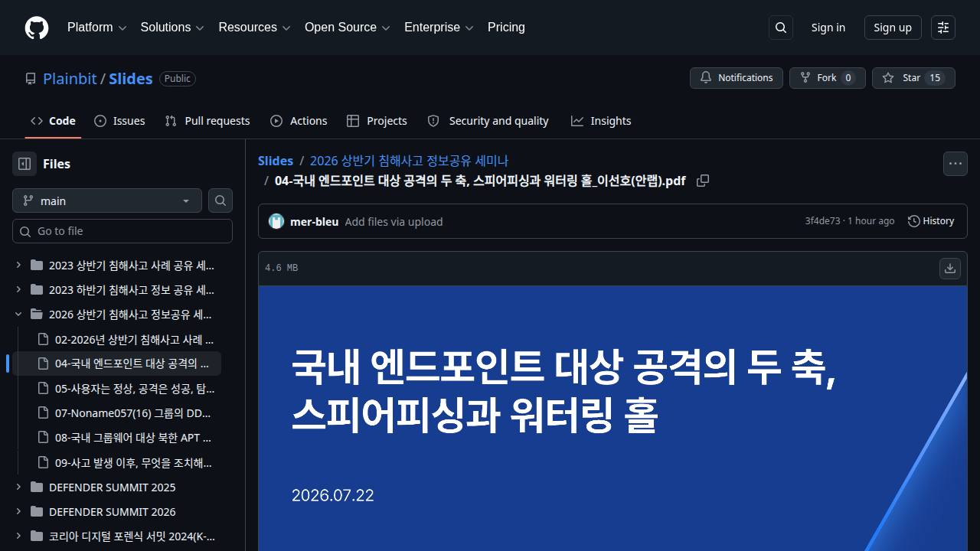Image resolution: width=980 pixels, height=551 pixels.
Task: Collapse the file tree side panel icon
Action: (24, 164)
